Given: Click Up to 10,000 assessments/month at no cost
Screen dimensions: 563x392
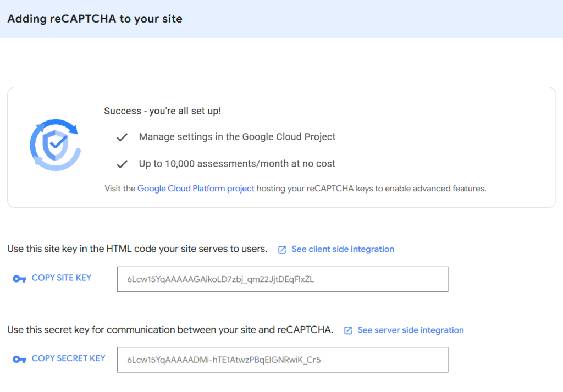Looking at the screenshot, I should pyautogui.click(x=237, y=164).
